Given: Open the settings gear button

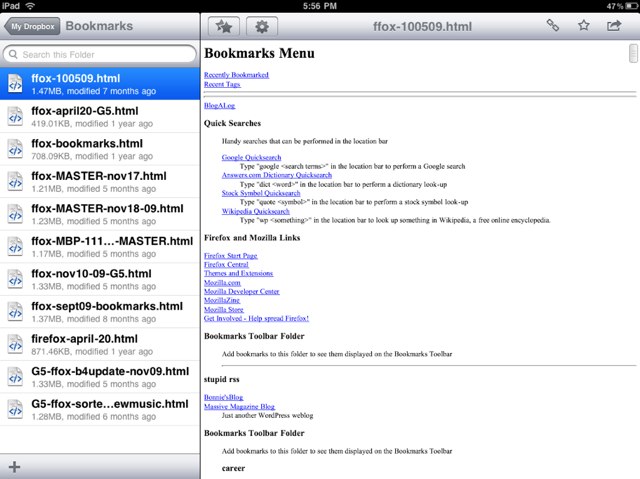Looking at the screenshot, I should [262, 27].
